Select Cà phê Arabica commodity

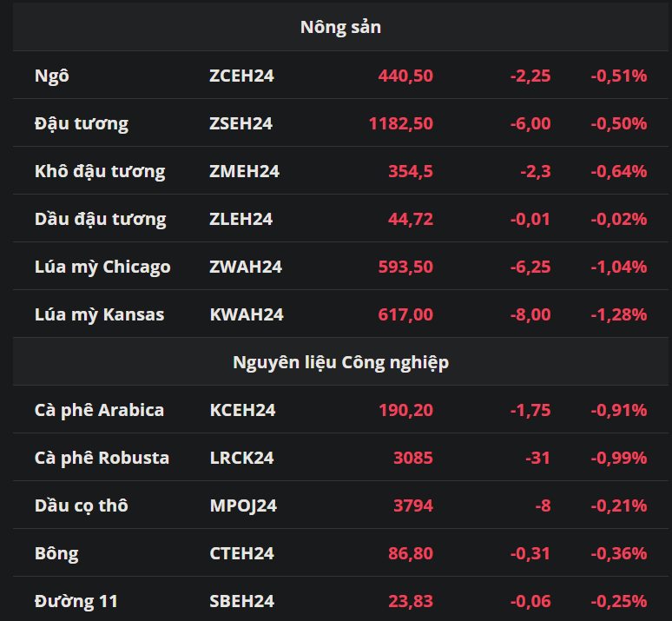tap(99, 410)
